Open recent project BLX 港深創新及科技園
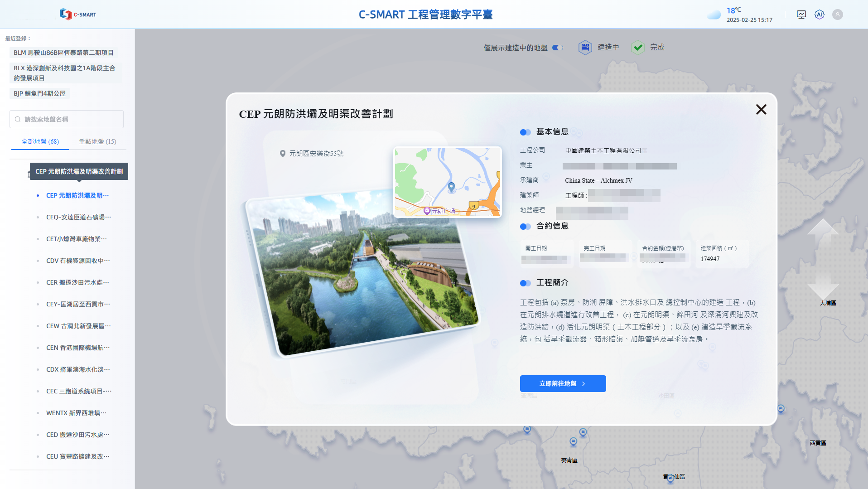Screen dimensions: 868x489 (x=66, y=73)
